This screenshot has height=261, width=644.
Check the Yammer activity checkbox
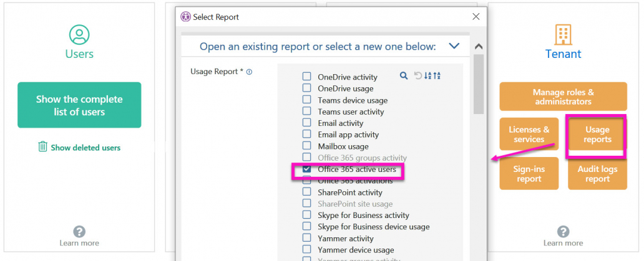coord(306,238)
